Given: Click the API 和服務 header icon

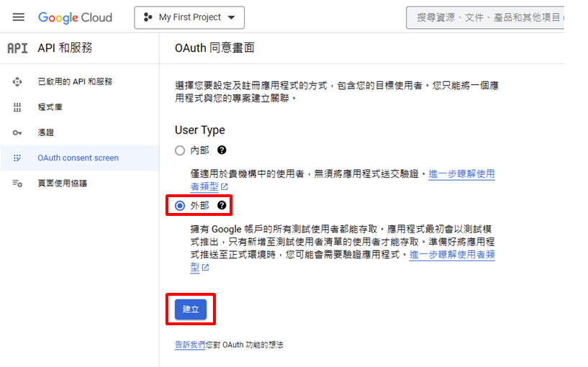Looking at the screenshot, I should point(17,48).
